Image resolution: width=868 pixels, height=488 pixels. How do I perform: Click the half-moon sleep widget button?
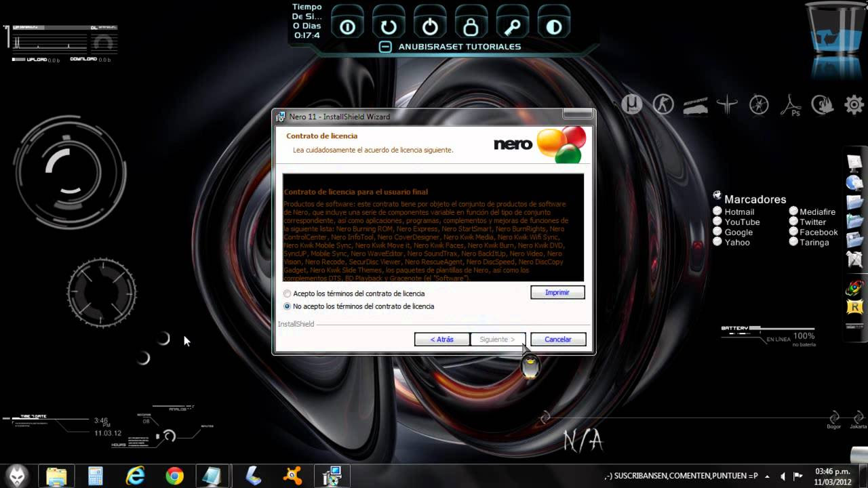[x=554, y=27]
